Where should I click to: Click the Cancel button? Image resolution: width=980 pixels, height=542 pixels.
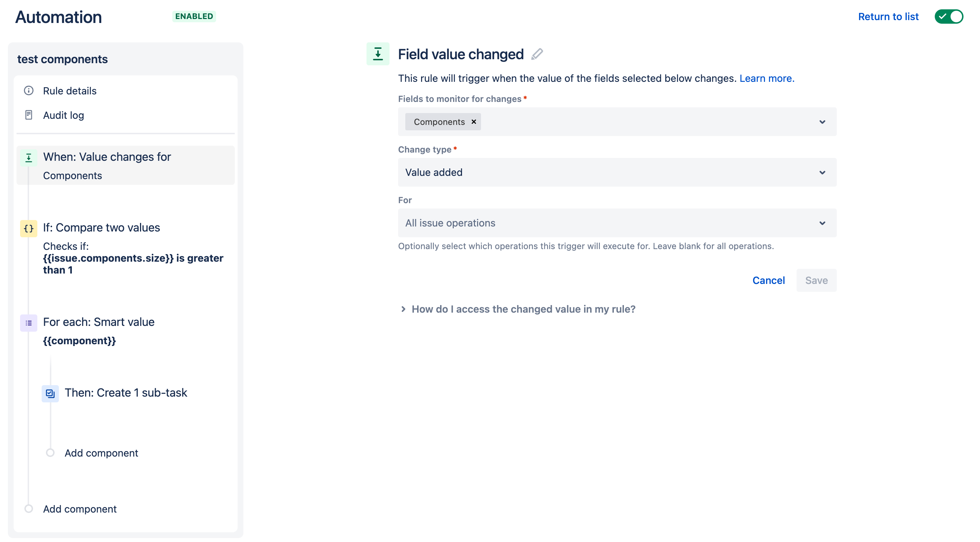pos(768,280)
